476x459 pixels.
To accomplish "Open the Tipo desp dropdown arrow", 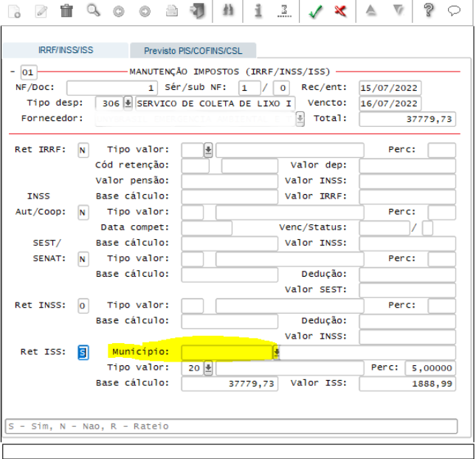I will [x=128, y=103].
